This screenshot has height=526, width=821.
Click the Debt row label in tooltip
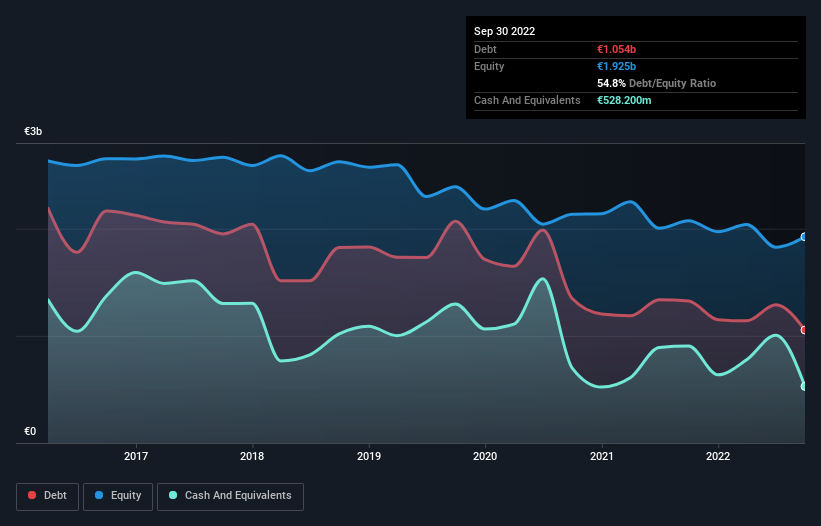click(485, 49)
